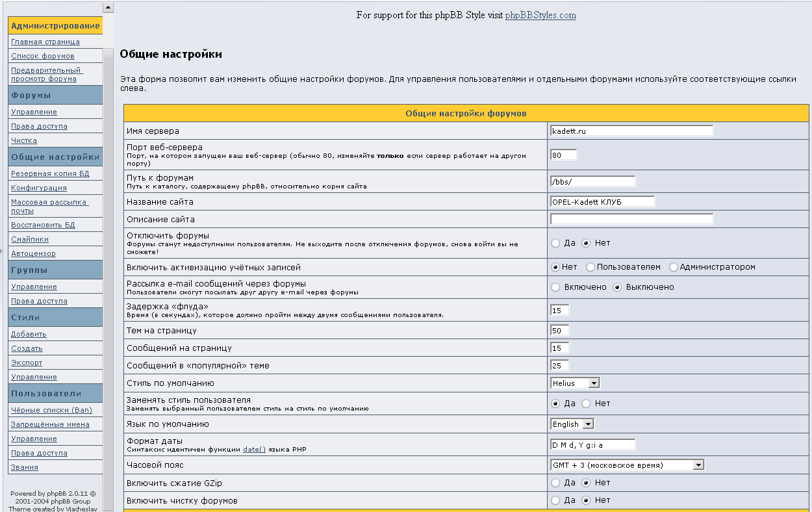Open the "Добавить" styles link

(29, 334)
